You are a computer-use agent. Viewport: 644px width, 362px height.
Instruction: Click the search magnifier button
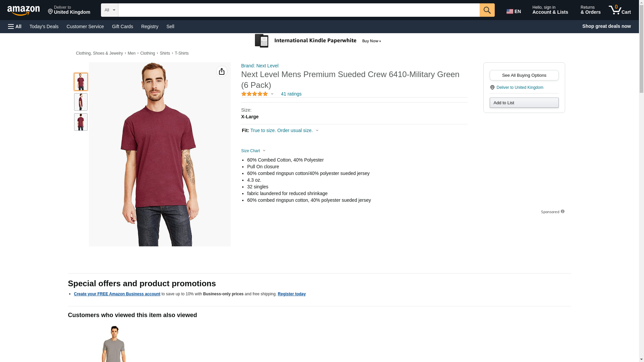(x=487, y=10)
